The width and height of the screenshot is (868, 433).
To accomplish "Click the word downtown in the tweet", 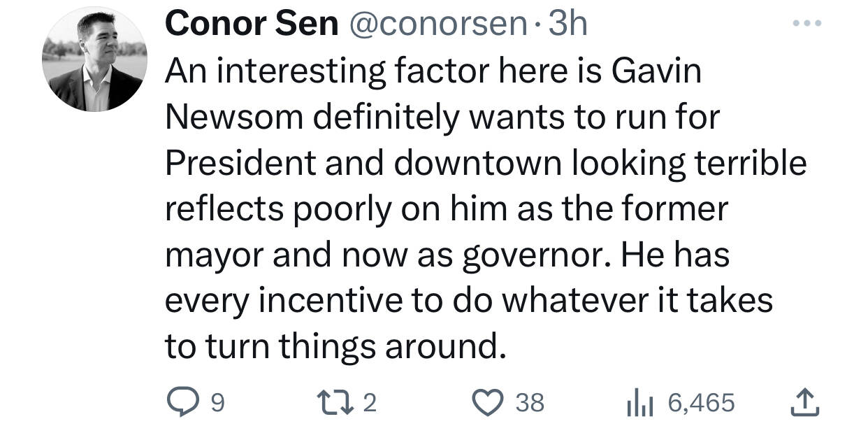I will [x=478, y=163].
